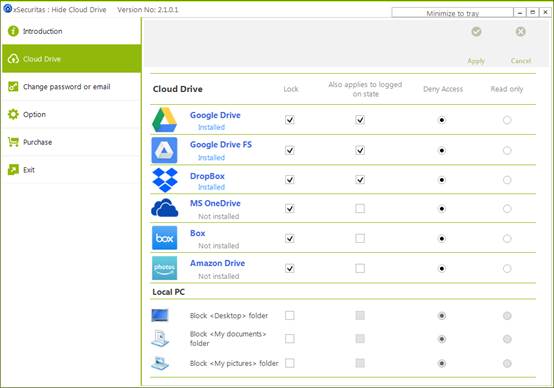
Task: Click the Cancel cross icon
Action: [520, 32]
